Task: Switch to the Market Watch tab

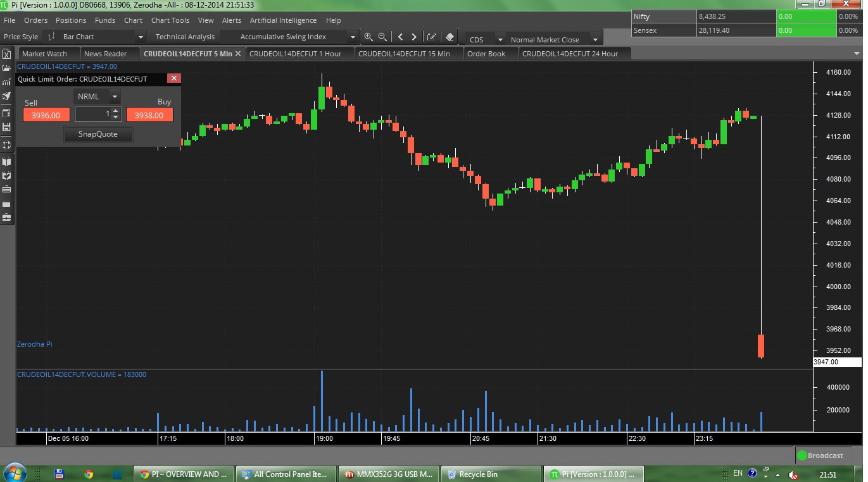Action: coord(48,54)
